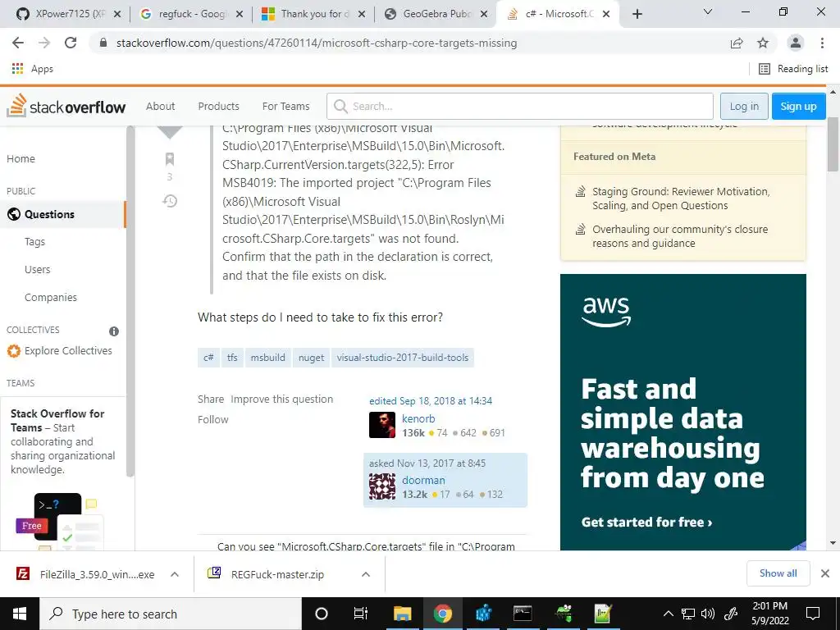Screen dimensions: 840x630
Task: Click the Cortana circle icon
Action: click(x=321, y=614)
